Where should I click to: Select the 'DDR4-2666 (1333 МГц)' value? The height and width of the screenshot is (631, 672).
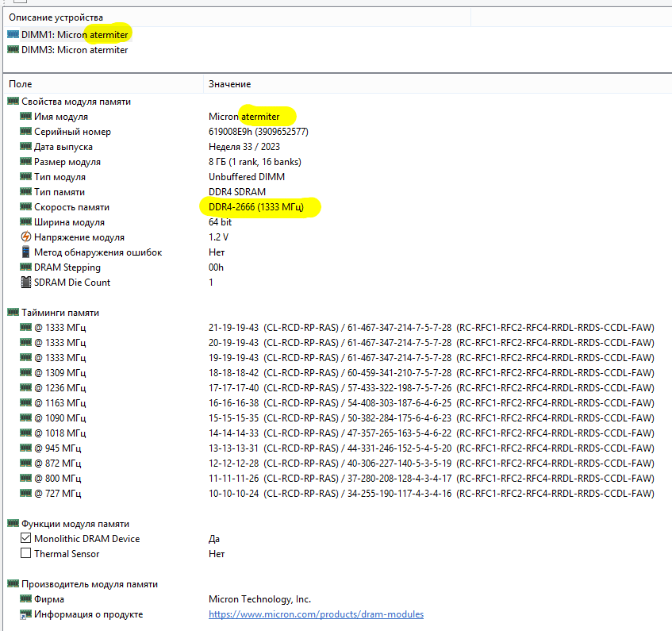[x=255, y=207]
